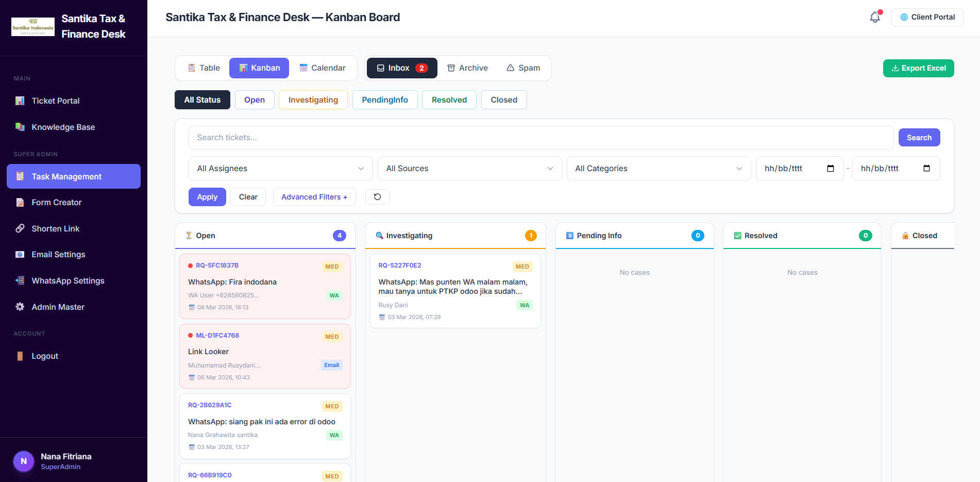
Task: Open Knowledge Base from the sidebar
Action: 63,127
